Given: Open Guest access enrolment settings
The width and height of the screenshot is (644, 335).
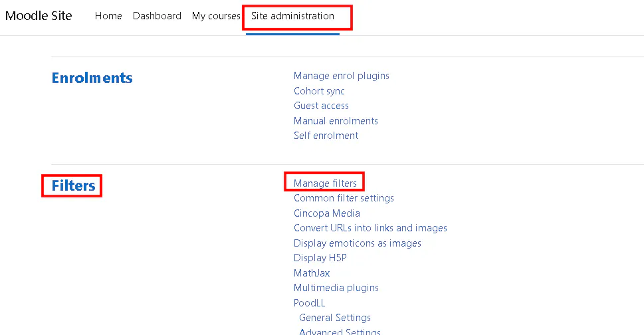Looking at the screenshot, I should [321, 106].
